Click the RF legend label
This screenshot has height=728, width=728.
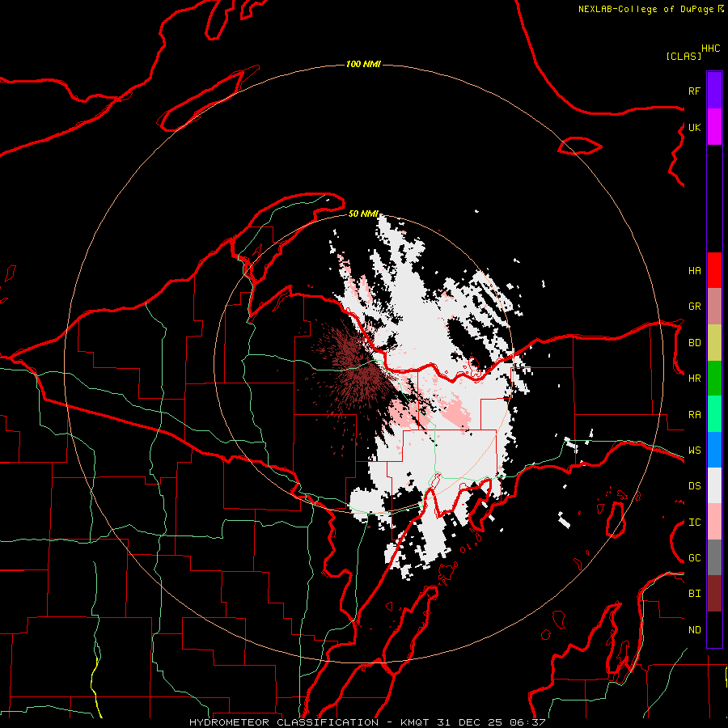(x=694, y=91)
